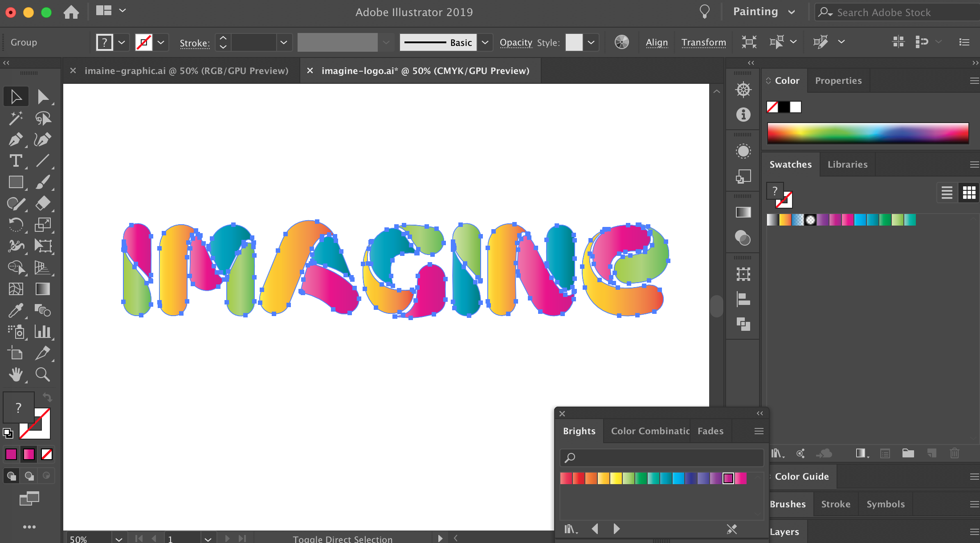980x543 pixels.
Task: Select the Gradient tool
Action: tap(42, 289)
